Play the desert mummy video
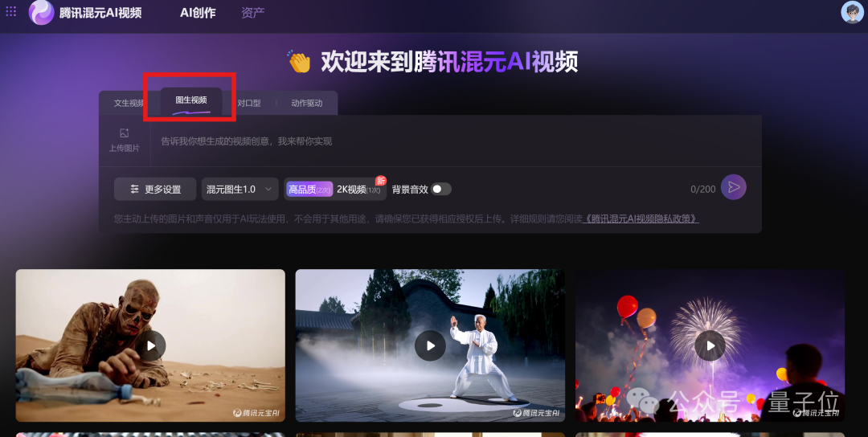The image size is (868, 437). tap(151, 345)
